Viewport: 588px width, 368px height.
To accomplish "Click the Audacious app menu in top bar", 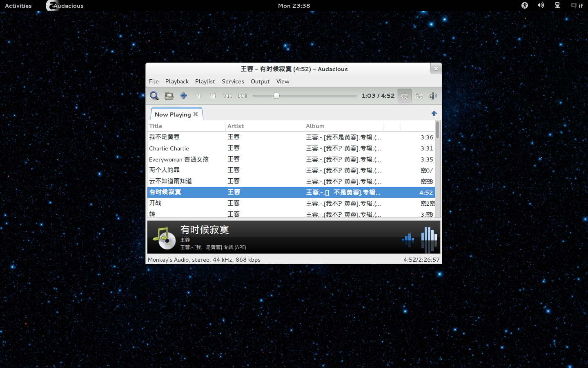I will point(65,6).
